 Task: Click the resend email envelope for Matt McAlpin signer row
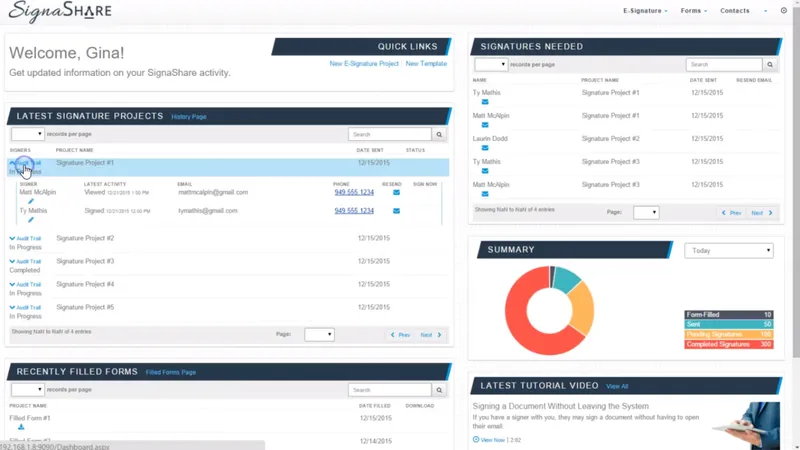click(396, 192)
